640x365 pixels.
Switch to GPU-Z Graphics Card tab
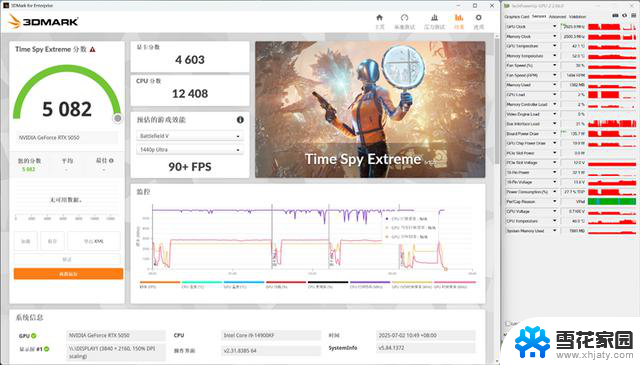(x=517, y=17)
